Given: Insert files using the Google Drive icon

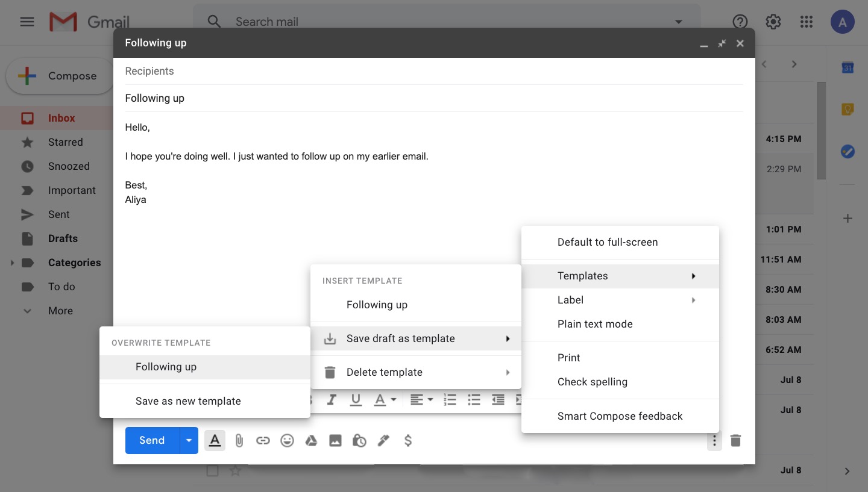Looking at the screenshot, I should [x=311, y=441].
